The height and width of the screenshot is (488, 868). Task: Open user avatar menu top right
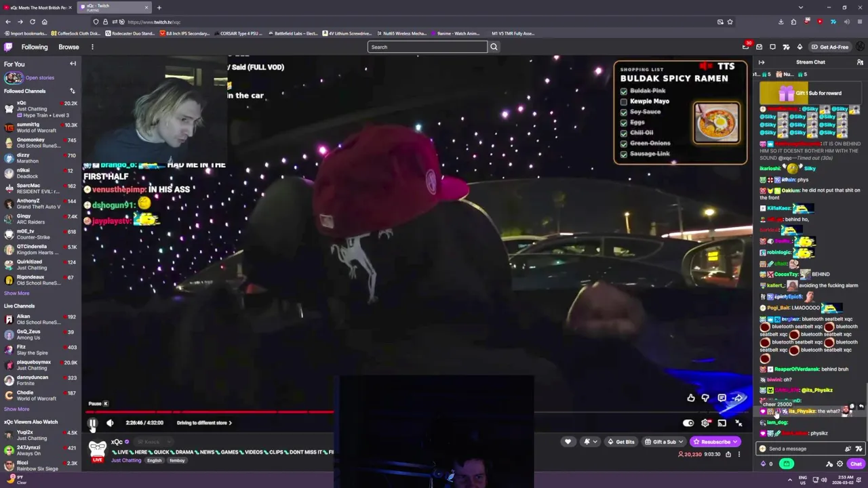[x=860, y=47]
